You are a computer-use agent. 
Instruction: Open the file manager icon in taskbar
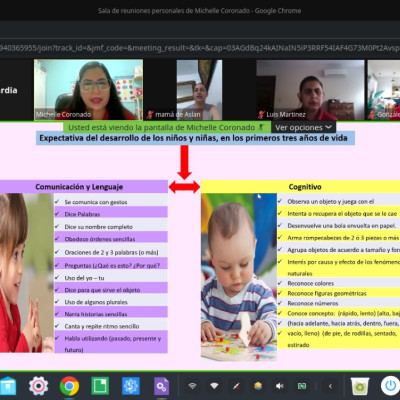click(8, 386)
